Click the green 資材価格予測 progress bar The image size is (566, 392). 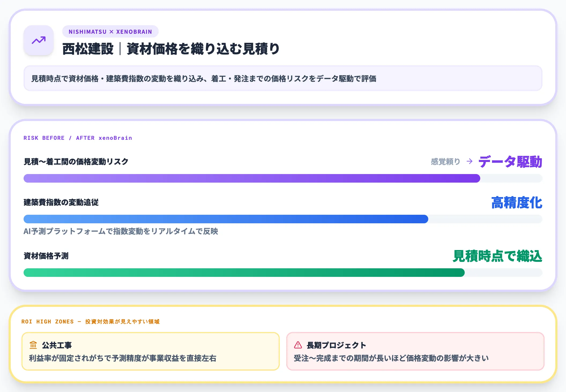point(283,273)
